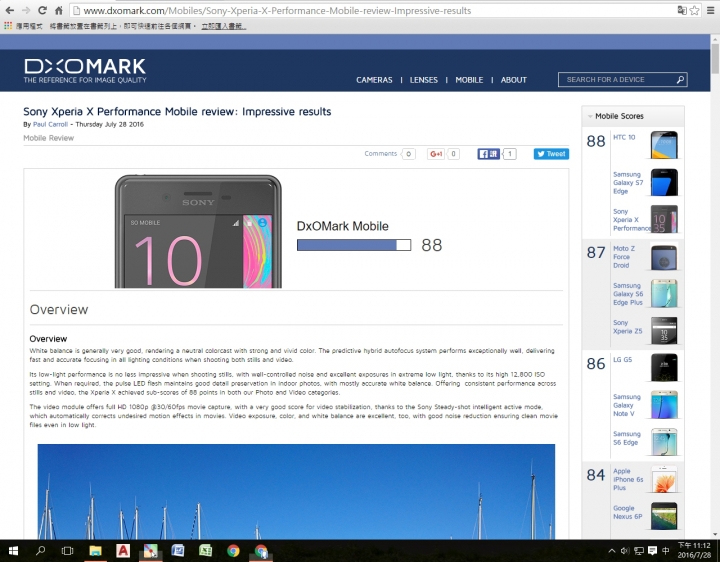
Task: Open the ABOUT menu
Action: (513, 80)
